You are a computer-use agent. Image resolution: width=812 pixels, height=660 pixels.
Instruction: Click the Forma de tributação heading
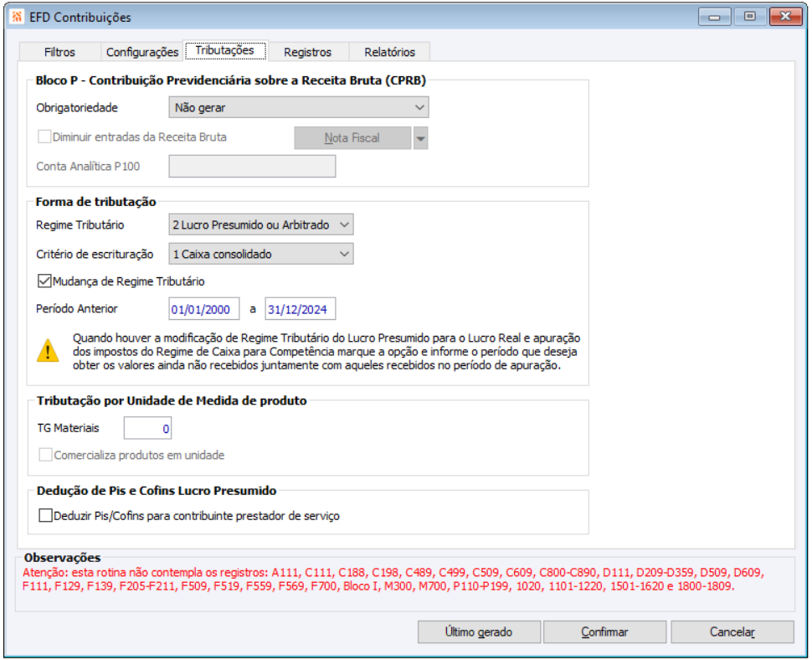(95, 202)
